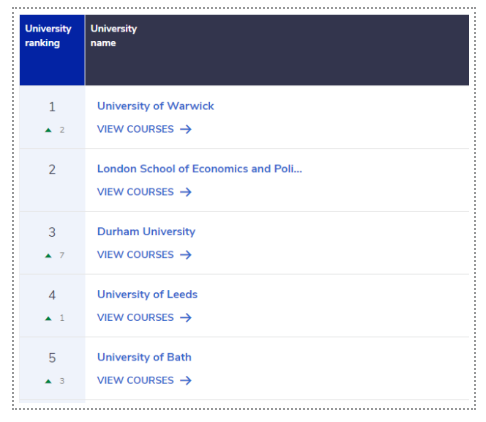Click the University name column header
Viewport: 486px width, 422px height.
[277, 50]
